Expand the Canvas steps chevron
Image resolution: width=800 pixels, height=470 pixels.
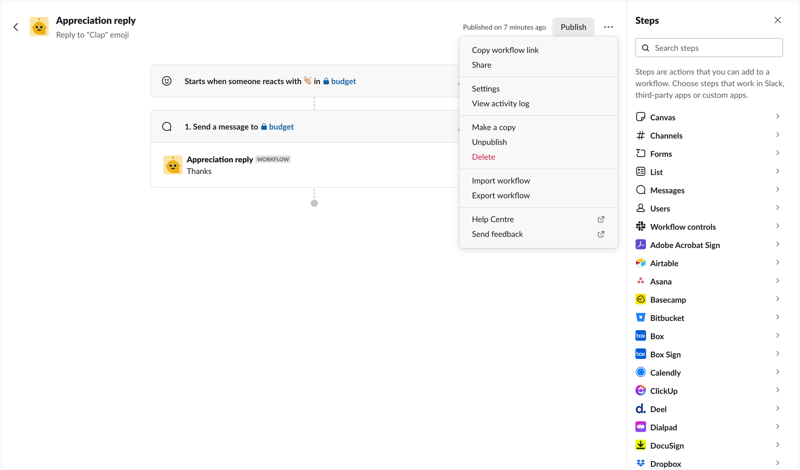pos(778,117)
